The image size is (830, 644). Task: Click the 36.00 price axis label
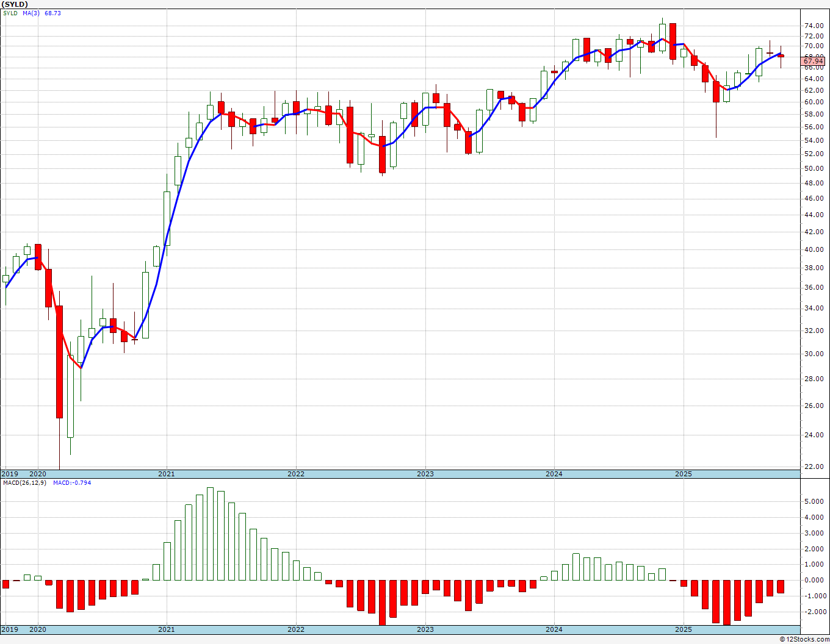pos(814,287)
